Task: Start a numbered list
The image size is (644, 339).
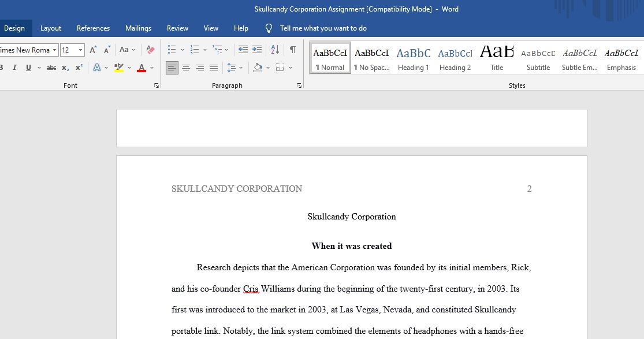Action: point(194,50)
